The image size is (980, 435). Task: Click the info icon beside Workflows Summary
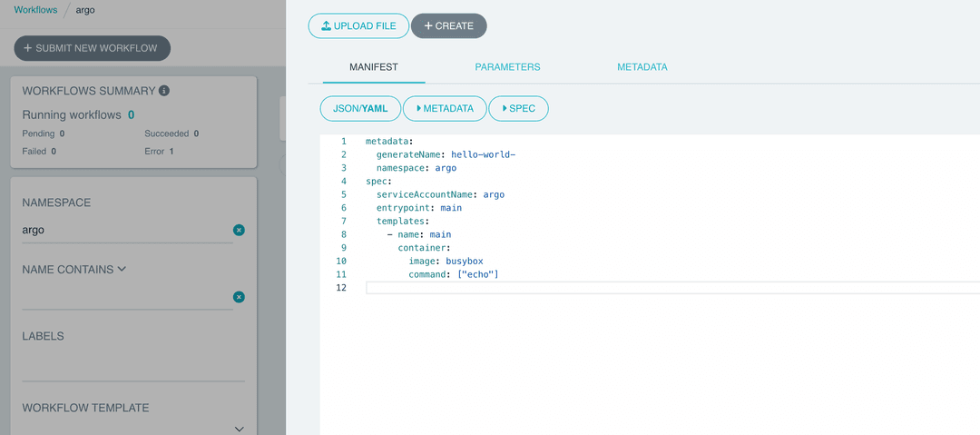pos(164,91)
